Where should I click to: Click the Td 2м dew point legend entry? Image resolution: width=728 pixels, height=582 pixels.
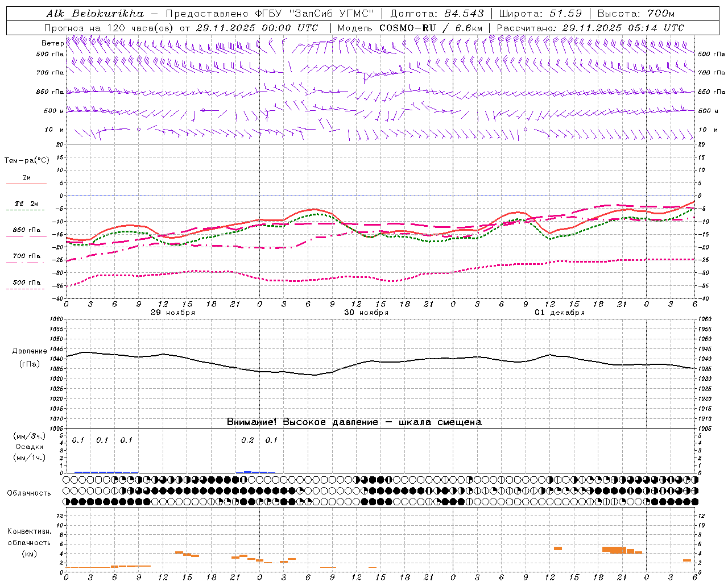(26, 203)
